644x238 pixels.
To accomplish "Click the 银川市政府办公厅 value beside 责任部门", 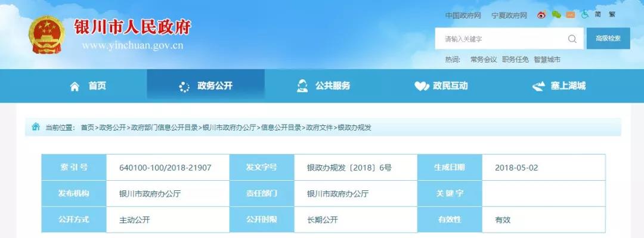I will pos(338,194).
